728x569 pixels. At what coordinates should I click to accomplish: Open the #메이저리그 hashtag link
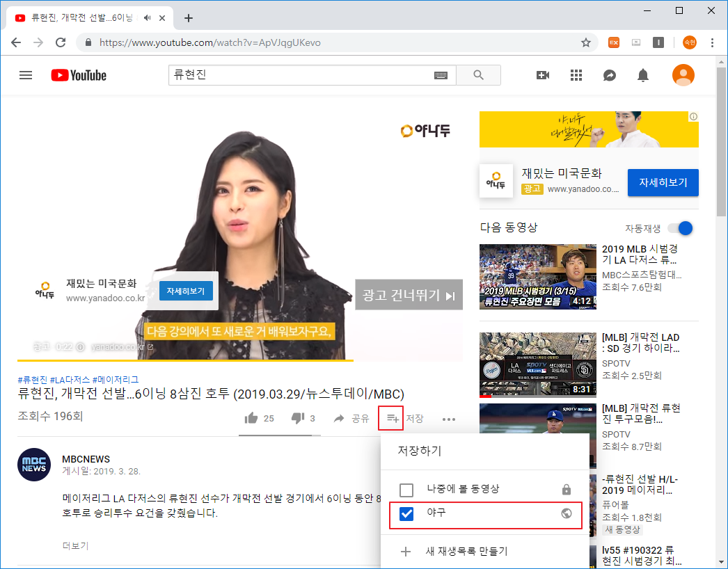[116, 380]
